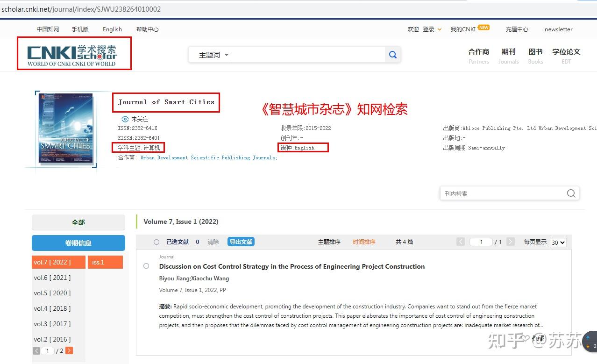Open Urban Development Scientific Publishing Journals partner link

pos(209,157)
